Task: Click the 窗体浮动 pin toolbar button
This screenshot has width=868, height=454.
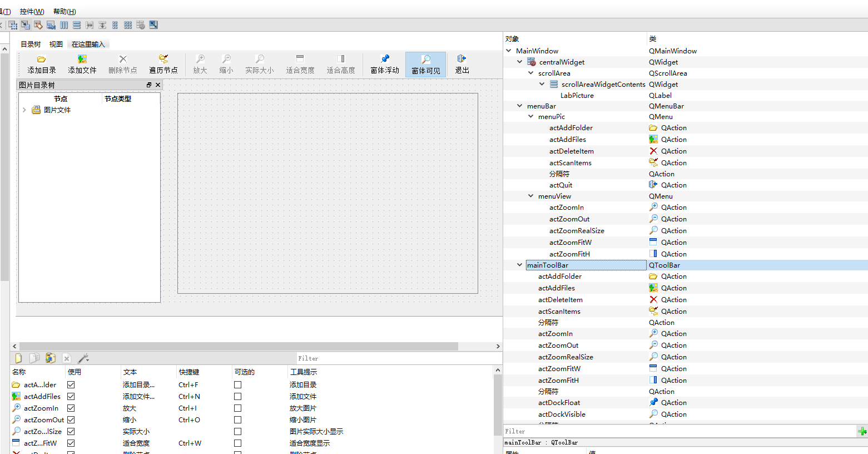Action: tap(385, 65)
